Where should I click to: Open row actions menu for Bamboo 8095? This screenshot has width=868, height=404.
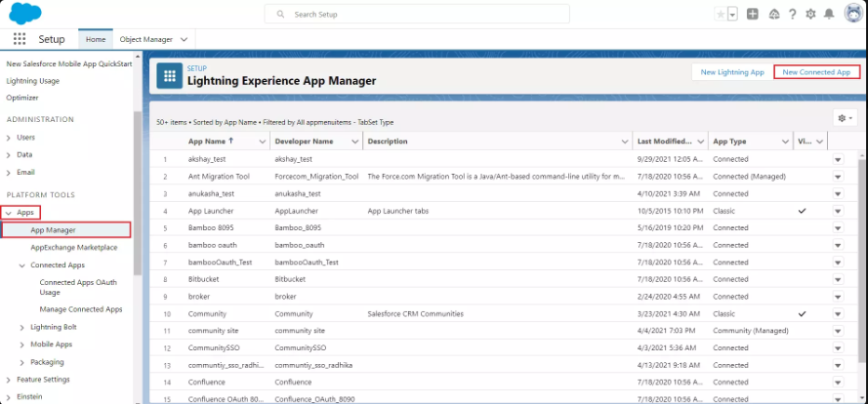838,228
